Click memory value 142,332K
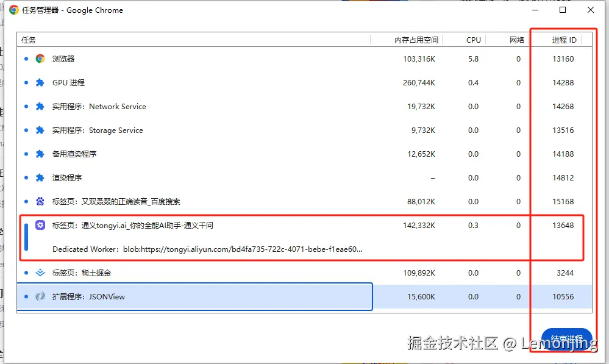This screenshot has width=609, height=364. [419, 225]
